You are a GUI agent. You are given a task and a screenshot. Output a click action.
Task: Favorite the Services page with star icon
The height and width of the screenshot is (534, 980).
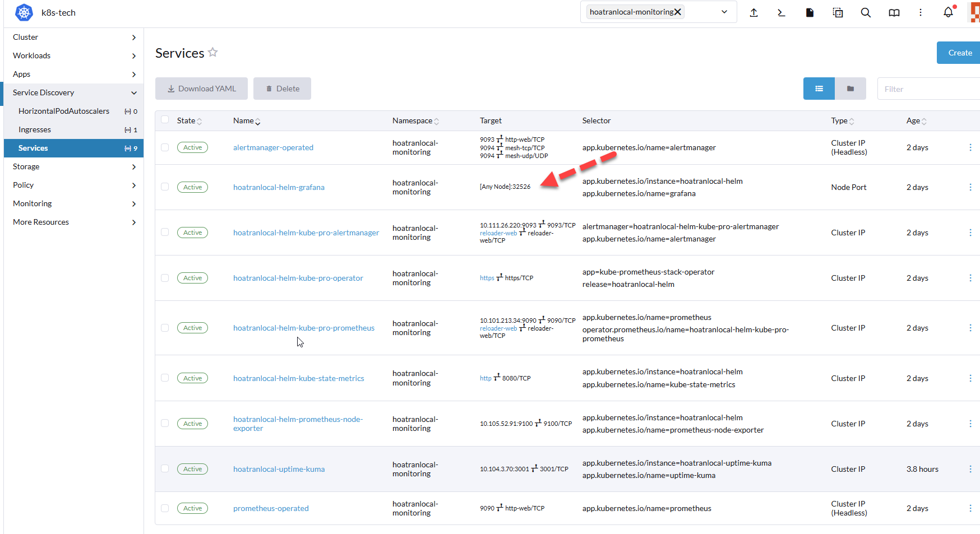coord(212,52)
